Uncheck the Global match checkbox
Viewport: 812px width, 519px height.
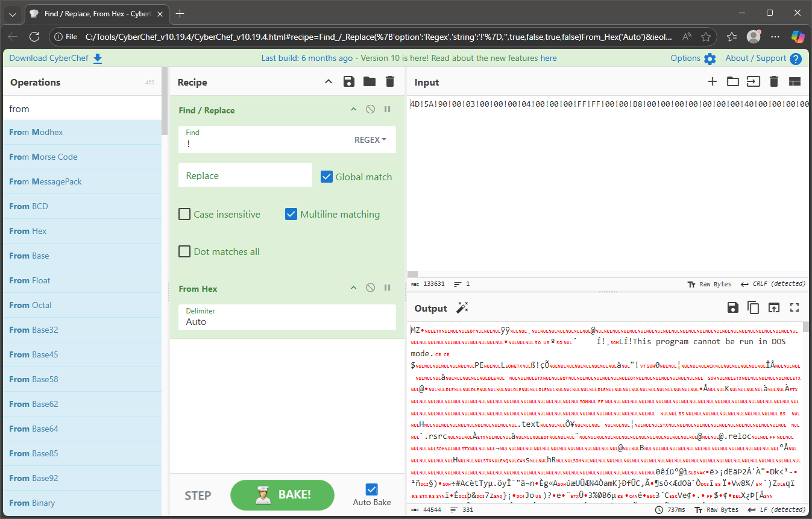[x=327, y=177]
